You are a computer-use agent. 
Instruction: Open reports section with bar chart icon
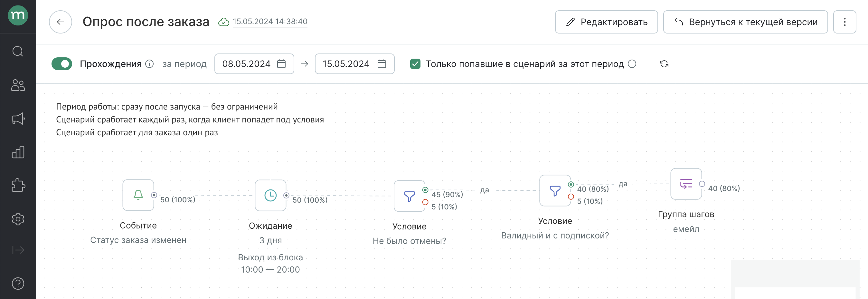tap(18, 152)
